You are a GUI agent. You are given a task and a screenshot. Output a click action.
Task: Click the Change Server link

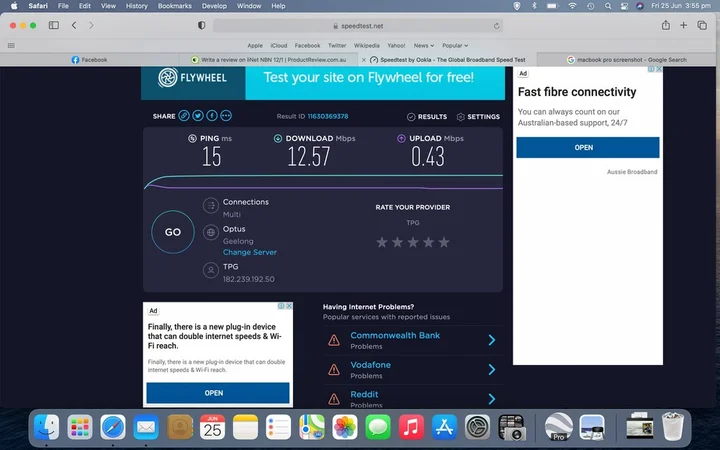click(250, 252)
